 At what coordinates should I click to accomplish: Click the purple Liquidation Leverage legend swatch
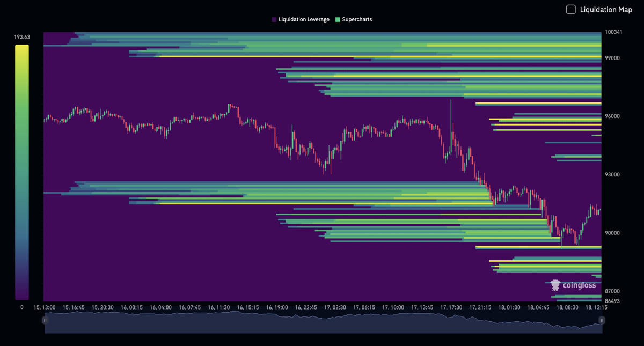[x=273, y=19]
